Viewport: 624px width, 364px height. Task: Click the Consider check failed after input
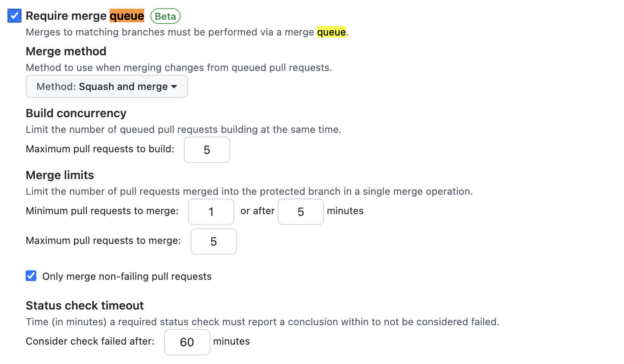coord(187,342)
